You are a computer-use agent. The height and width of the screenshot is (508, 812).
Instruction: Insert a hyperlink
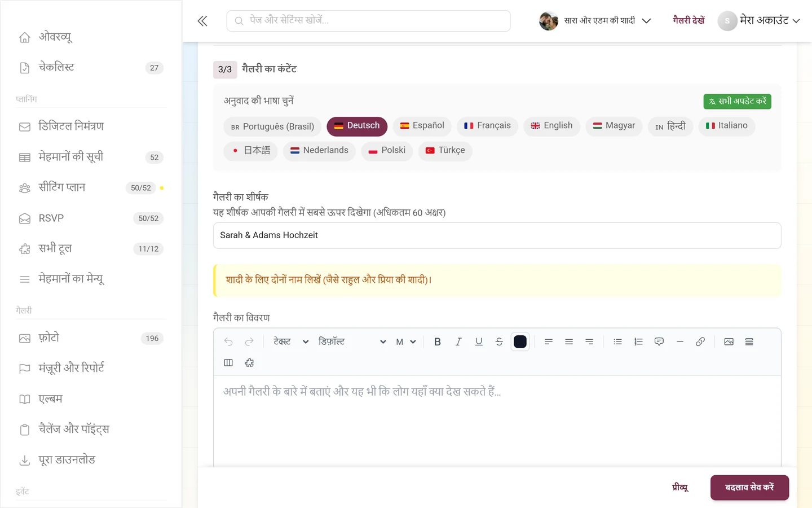[x=700, y=341]
